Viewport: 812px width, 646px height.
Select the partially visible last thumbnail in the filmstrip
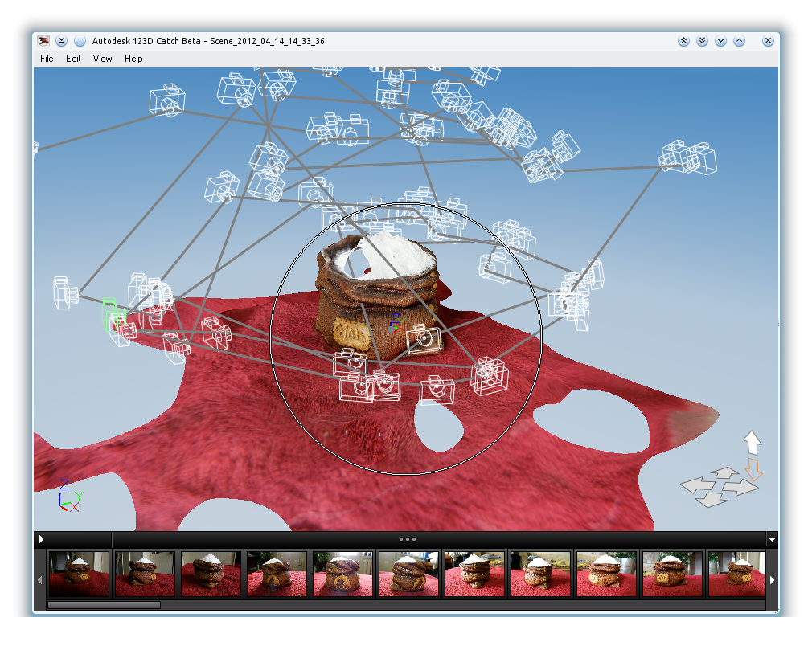tap(736, 574)
